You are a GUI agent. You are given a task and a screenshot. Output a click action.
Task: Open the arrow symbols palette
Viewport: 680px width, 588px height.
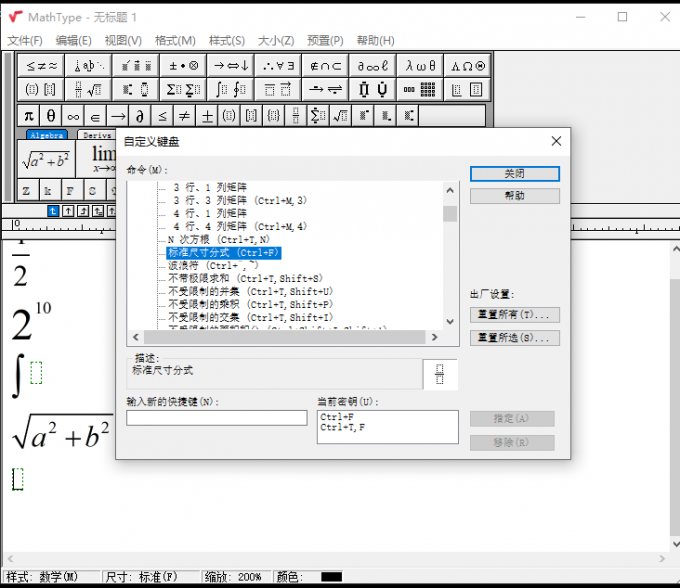point(231,66)
